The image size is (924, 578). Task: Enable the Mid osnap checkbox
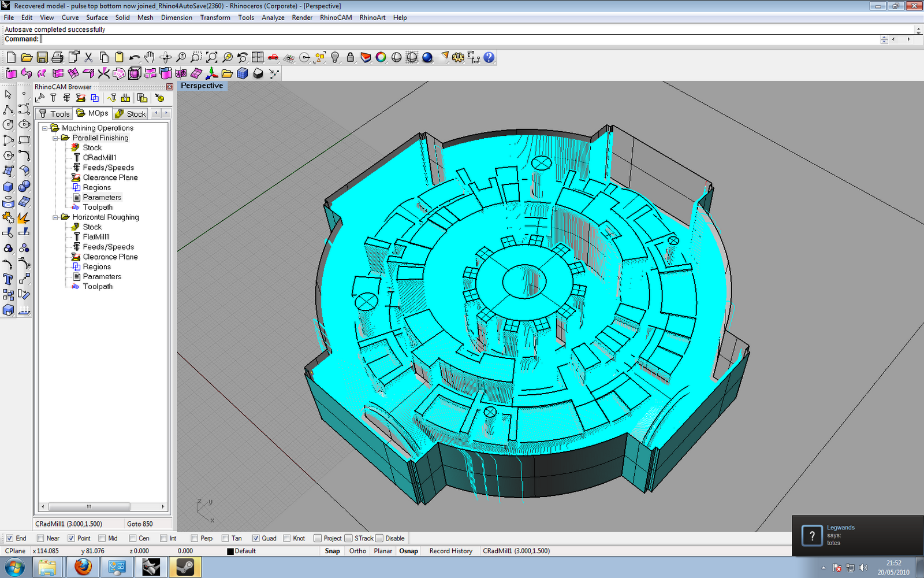[102, 538]
